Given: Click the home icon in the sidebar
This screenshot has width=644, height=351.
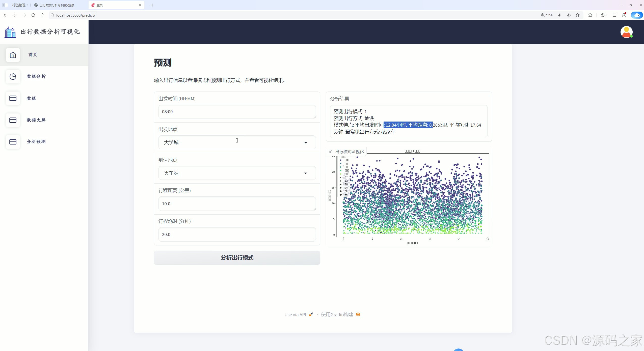Looking at the screenshot, I should tap(13, 55).
